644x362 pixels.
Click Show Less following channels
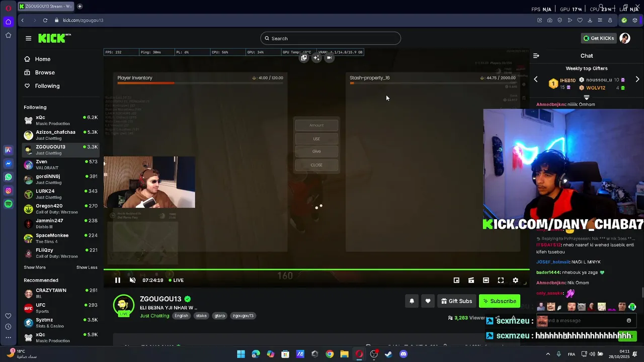point(87,267)
